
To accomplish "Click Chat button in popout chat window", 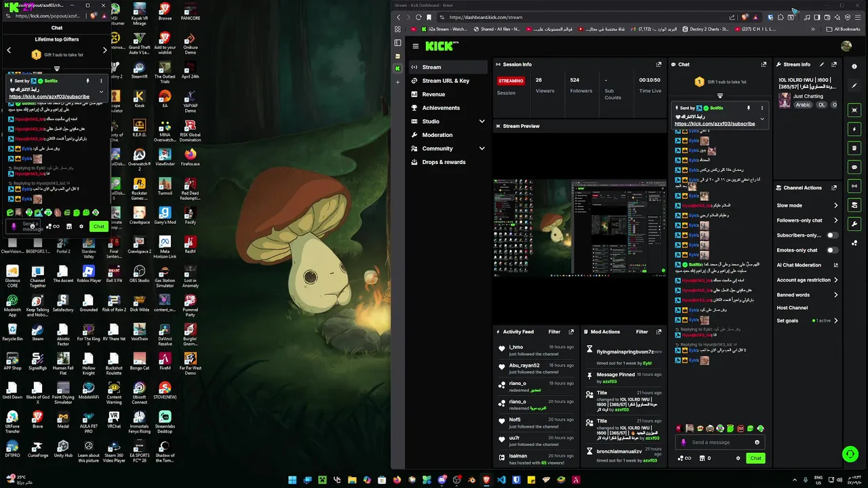I will pyautogui.click(x=99, y=226).
